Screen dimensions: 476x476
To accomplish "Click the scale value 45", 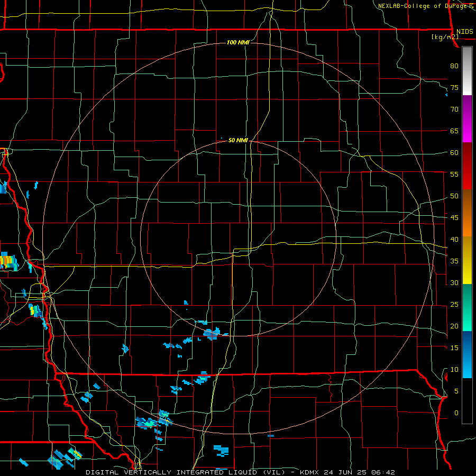I will click(454, 218).
